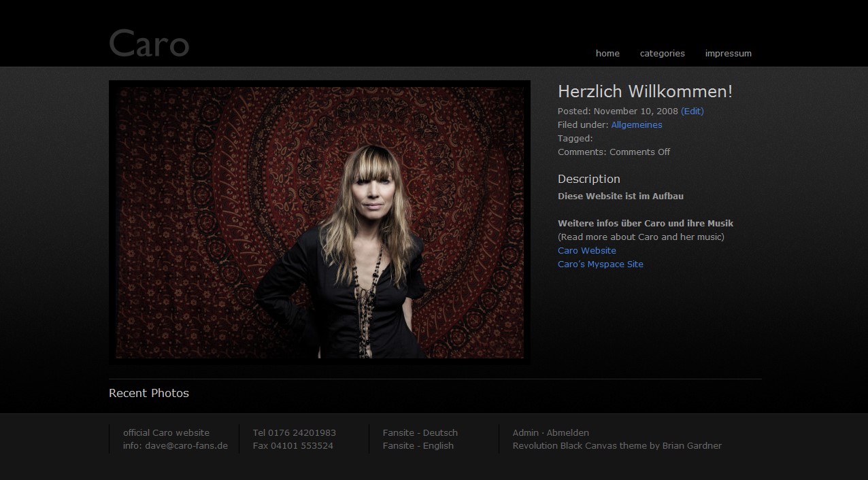Follow the Caro Website link
This screenshot has width=868, height=480.
pos(586,250)
